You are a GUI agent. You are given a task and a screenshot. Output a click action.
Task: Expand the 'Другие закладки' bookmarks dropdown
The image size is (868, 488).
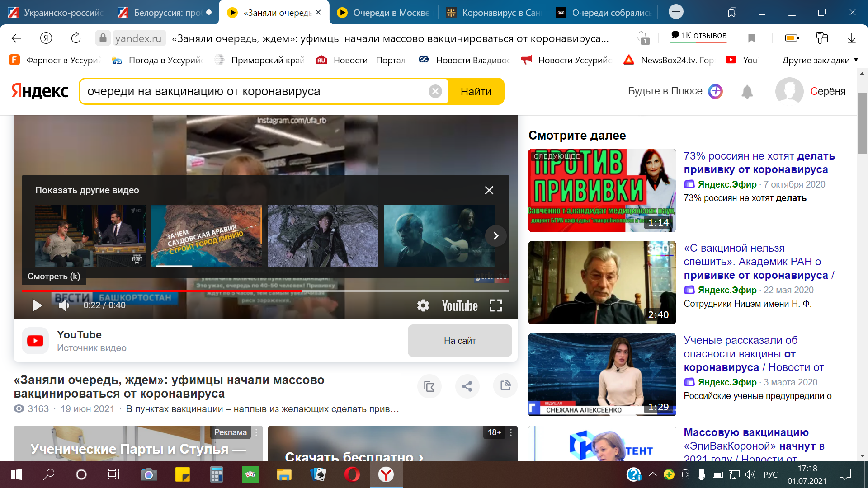point(820,60)
